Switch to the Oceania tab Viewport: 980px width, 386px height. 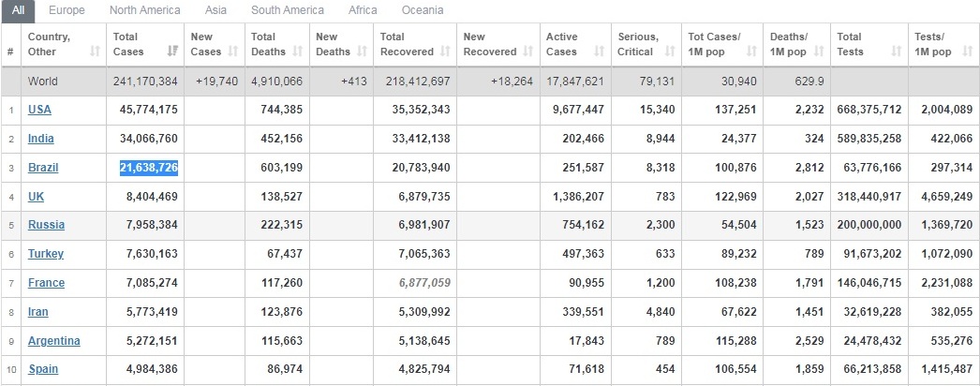tap(423, 10)
